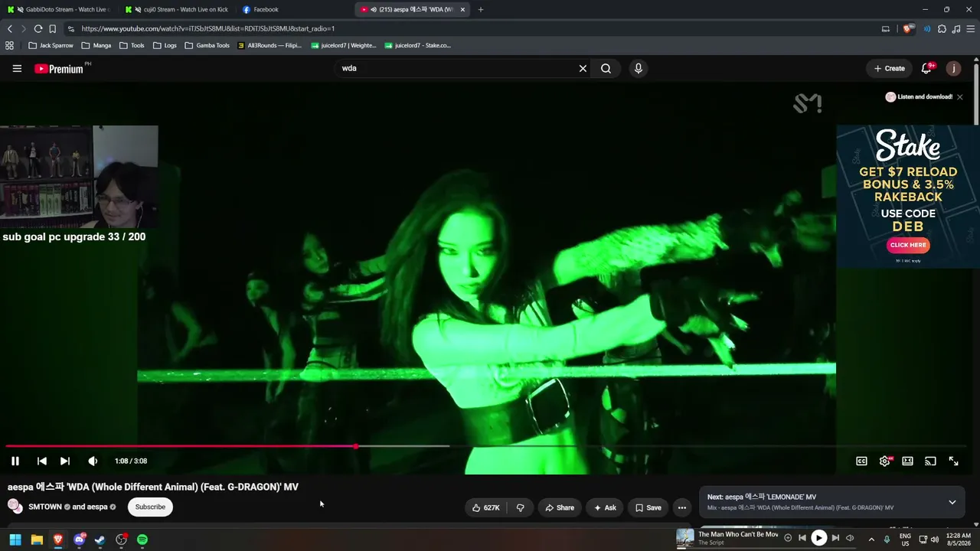Open the 'juicelord7 - Stake.co...' bookmark

(x=418, y=45)
